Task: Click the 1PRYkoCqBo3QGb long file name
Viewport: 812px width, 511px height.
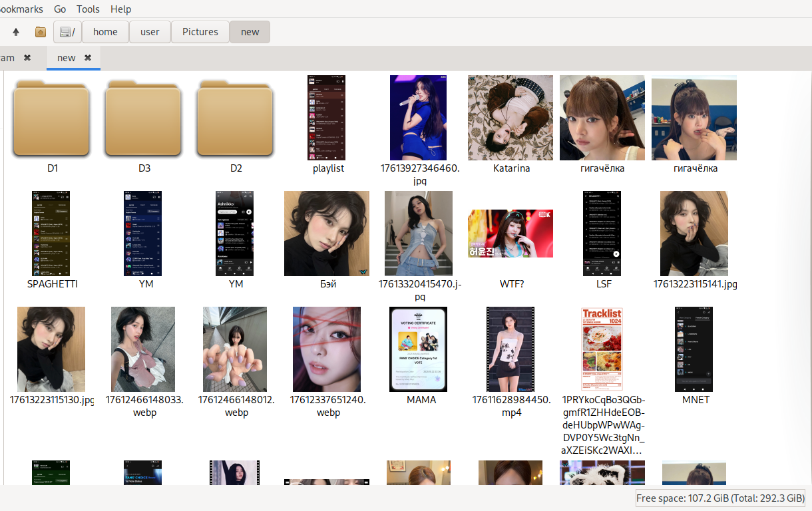Action: (604, 425)
